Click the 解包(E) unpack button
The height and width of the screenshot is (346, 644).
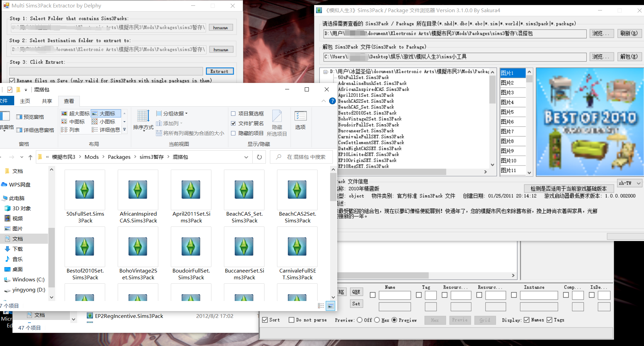coord(629,57)
